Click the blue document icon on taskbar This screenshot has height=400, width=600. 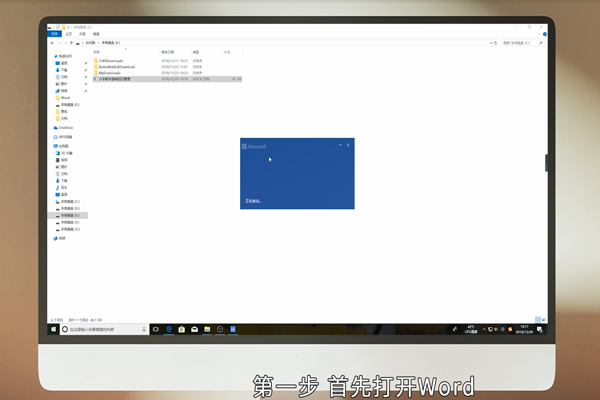(233, 329)
